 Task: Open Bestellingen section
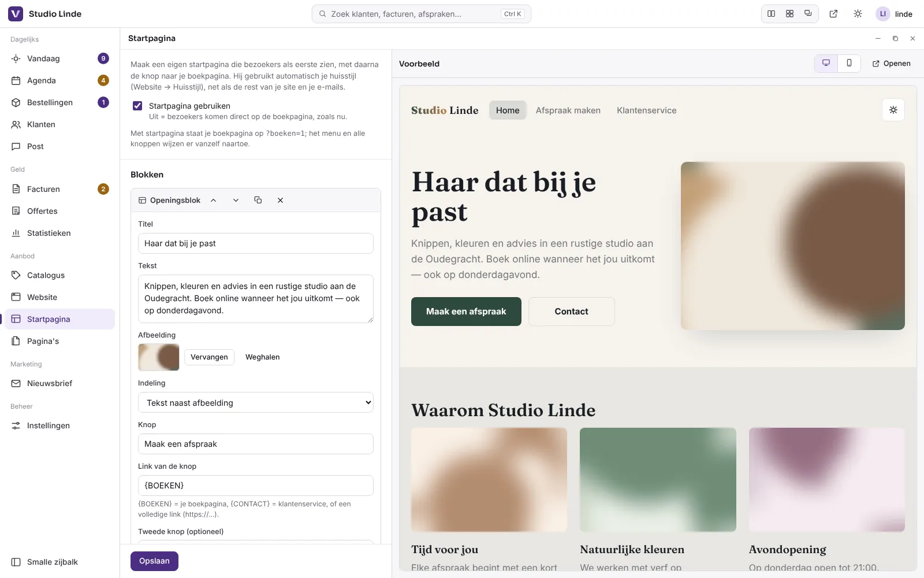click(x=59, y=102)
